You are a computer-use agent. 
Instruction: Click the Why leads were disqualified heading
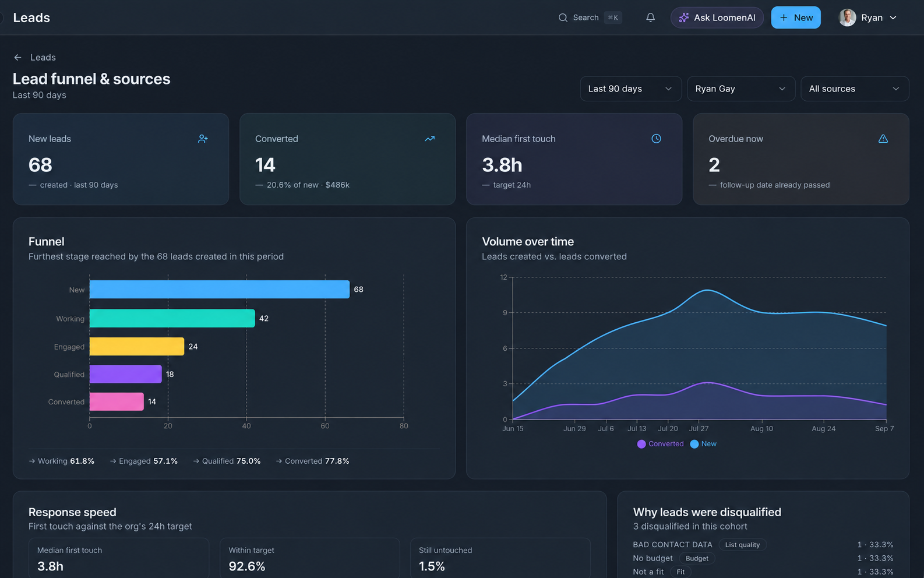[x=707, y=512]
